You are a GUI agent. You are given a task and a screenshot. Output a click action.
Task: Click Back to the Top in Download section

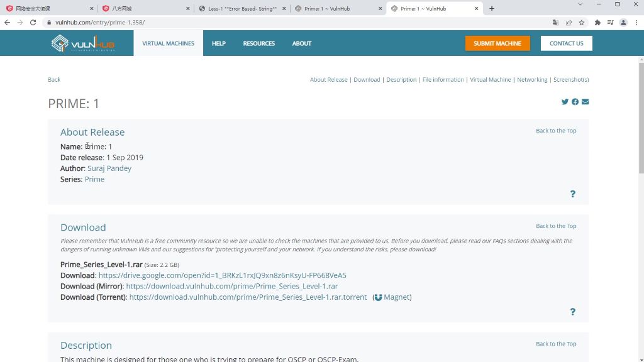[x=556, y=226]
